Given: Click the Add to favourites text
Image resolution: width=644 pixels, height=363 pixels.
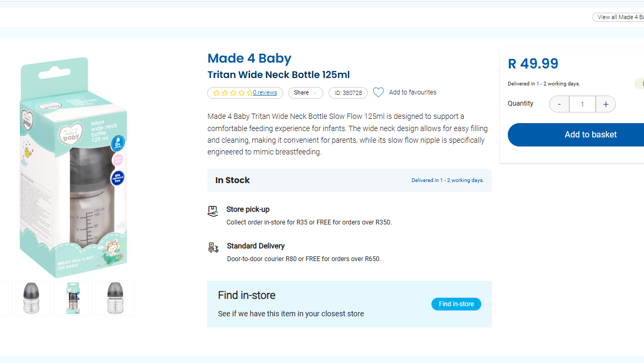Looking at the screenshot, I should click(412, 92).
